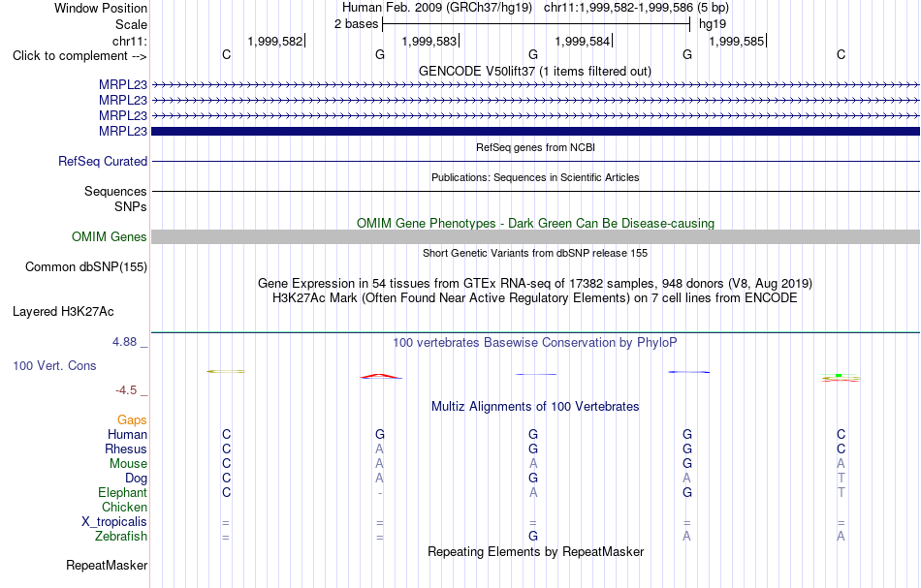Click the orange Gaps label
The width and height of the screenshot is (921, 588).
click(132, 419)
